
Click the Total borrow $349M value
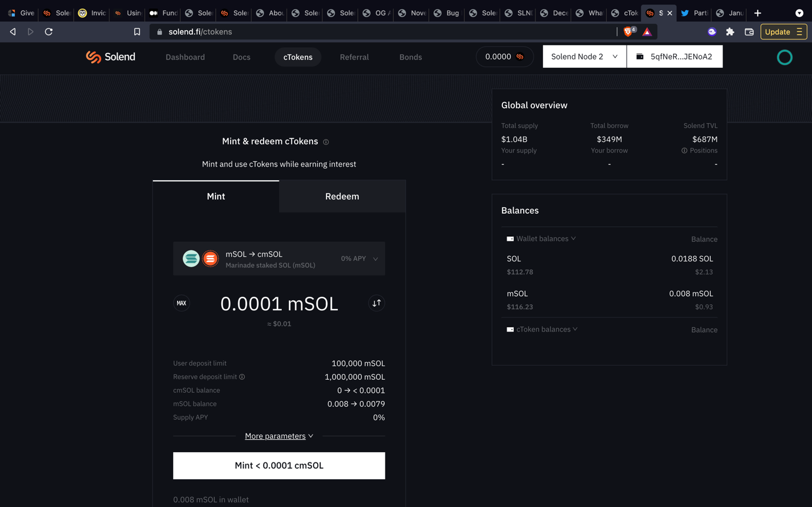pyautogui.click(x=609, y=140)
